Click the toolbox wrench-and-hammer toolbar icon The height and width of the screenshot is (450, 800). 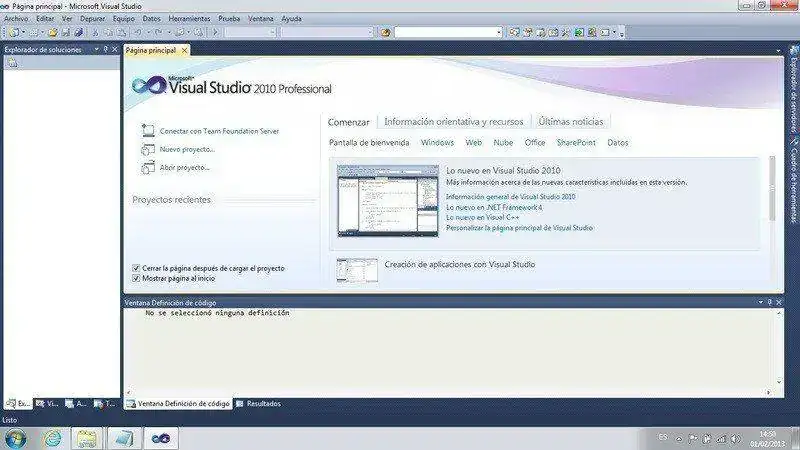tap(566, 32)
